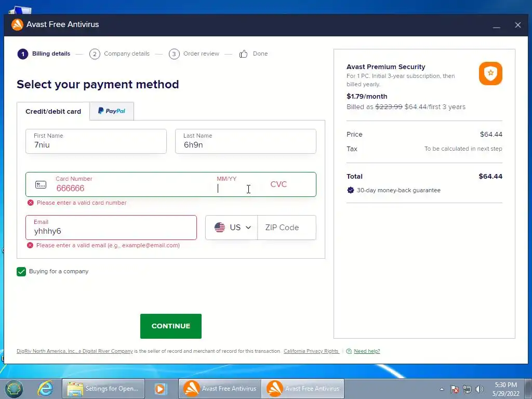Click the thumbs-up Done step icon
This screenshot has height=399, width=532.
(x=243, y=54)
